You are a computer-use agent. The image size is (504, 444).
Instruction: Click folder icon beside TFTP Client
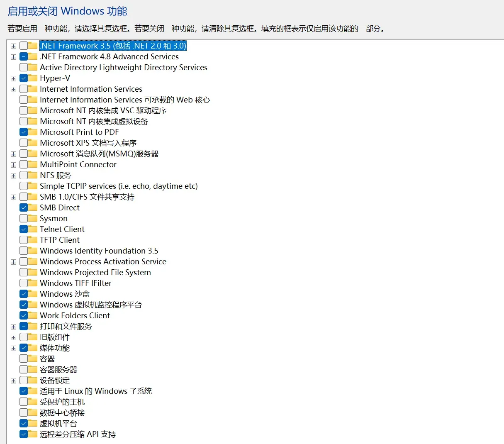(x=33, y=240)
